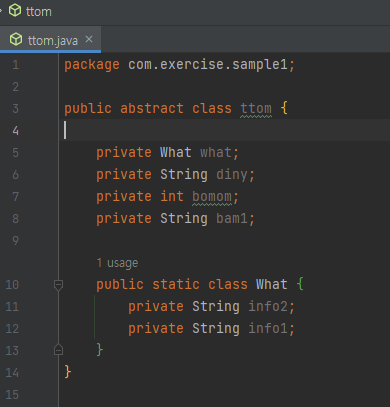
Task: Click line number 4 in the gutter
Action: coord(15,131)
